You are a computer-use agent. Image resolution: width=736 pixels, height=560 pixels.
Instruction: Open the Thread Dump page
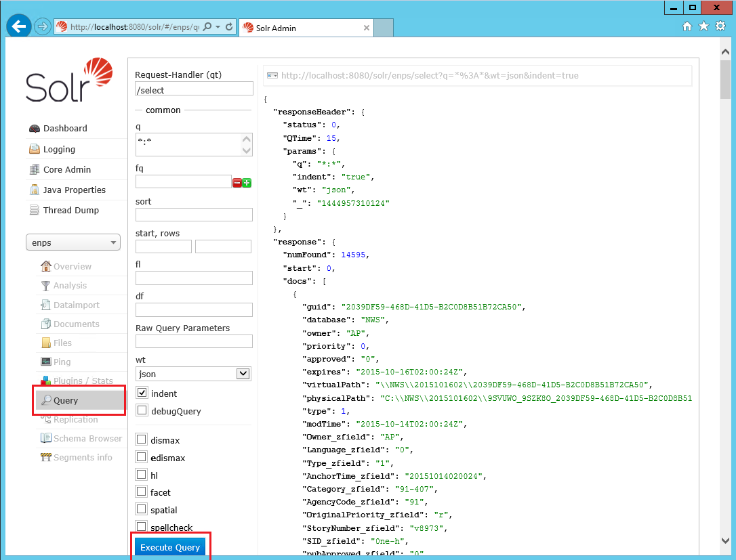point(71,210)
